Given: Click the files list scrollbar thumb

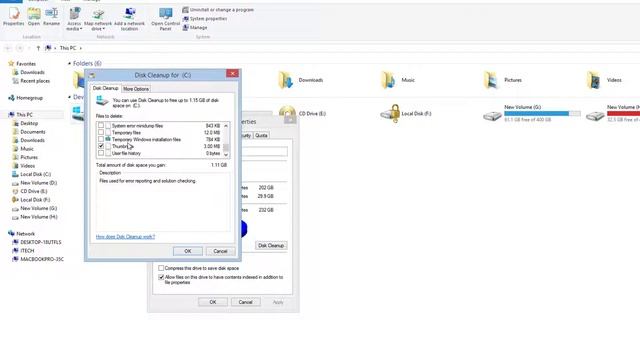Looking at the screenshot, I should tap(226, 147).
